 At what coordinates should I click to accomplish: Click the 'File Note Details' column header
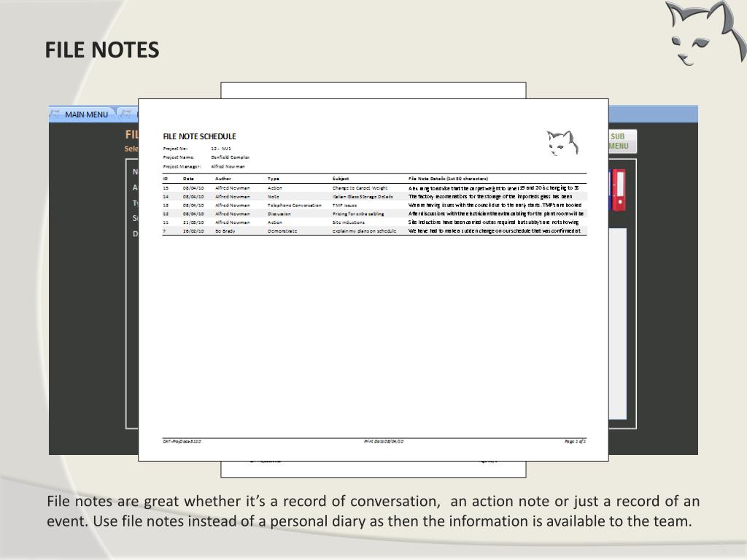(448, 179)
